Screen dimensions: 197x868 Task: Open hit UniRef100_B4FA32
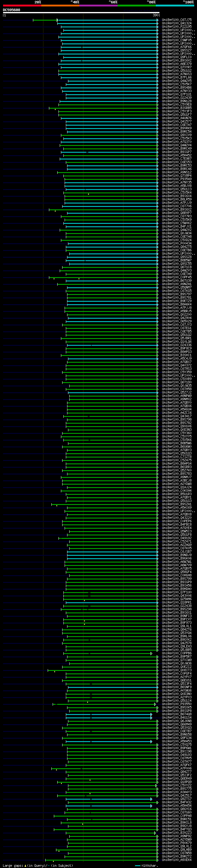coord(177,802)
